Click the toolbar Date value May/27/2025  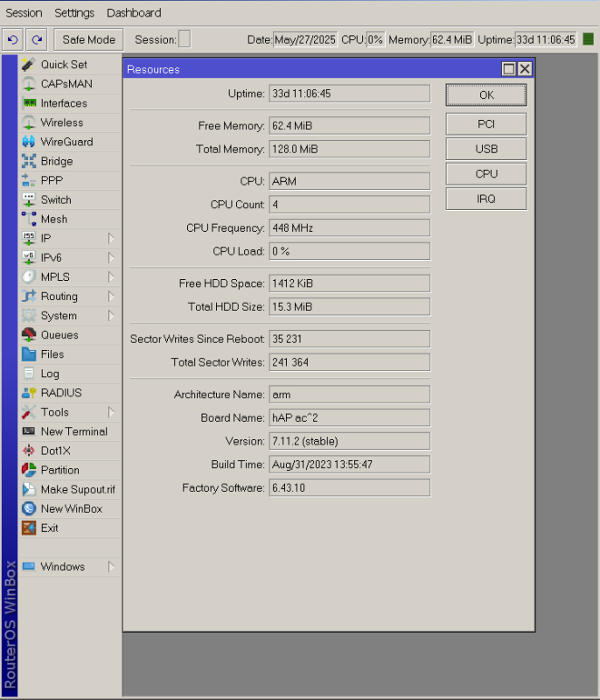click(305, 39)
